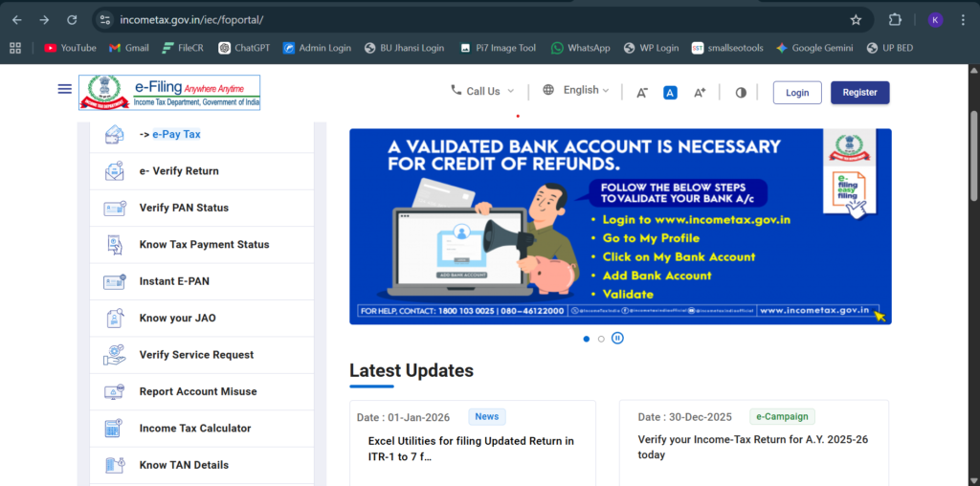980x486 pixels.
Task: Open the Excel Utilities Updated Return news item
Action: point(471,449)
